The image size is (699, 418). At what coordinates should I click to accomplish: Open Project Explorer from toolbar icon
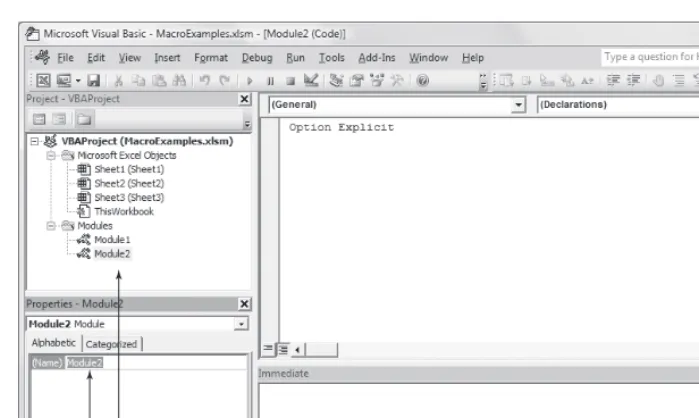tap(336, 81)
